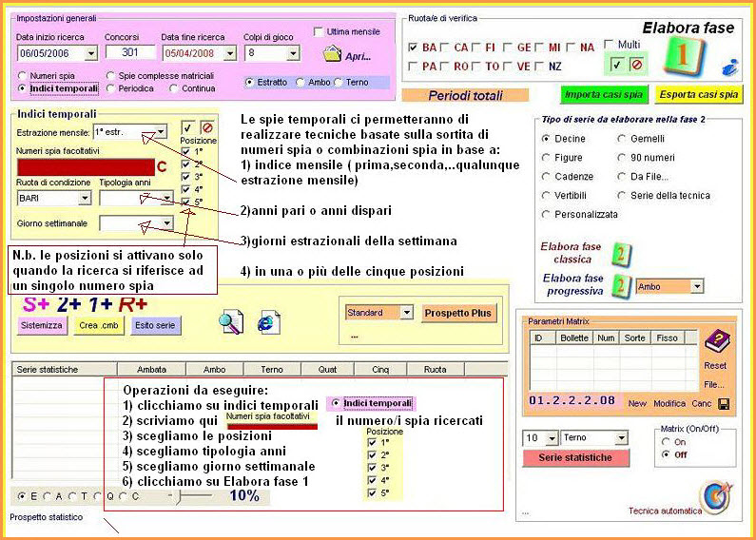Viewport: 756px width, 540px height.
Task: Click the Bollette column header in Matrix
Action: click(574, 338)
